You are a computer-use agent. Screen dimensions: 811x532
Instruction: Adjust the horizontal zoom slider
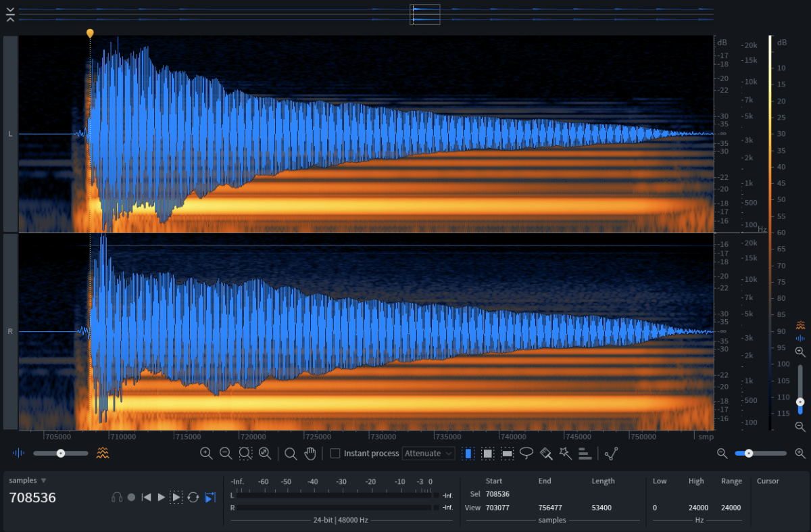click(x=750, y=454)
